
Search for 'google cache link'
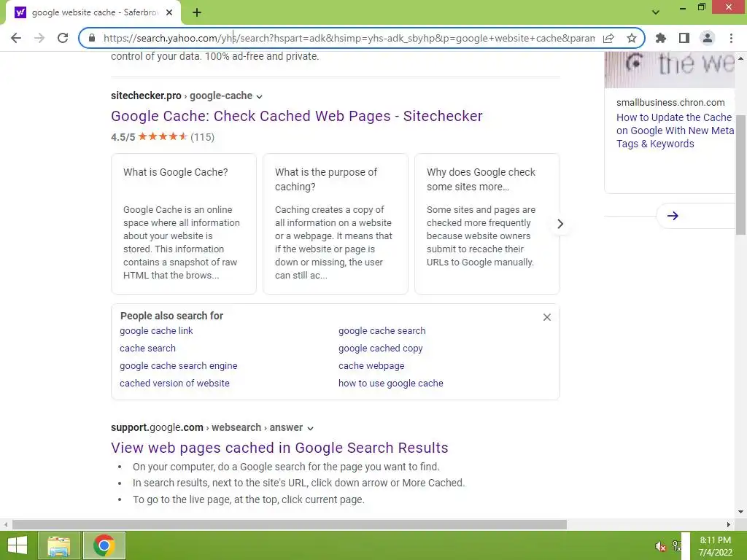pyautogui.click(x=156, y=330)
